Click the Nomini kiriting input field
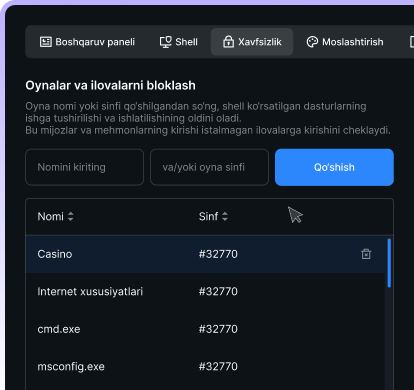Screen dimensions: 414x390 pyautogui.click(x=85, y=167)
